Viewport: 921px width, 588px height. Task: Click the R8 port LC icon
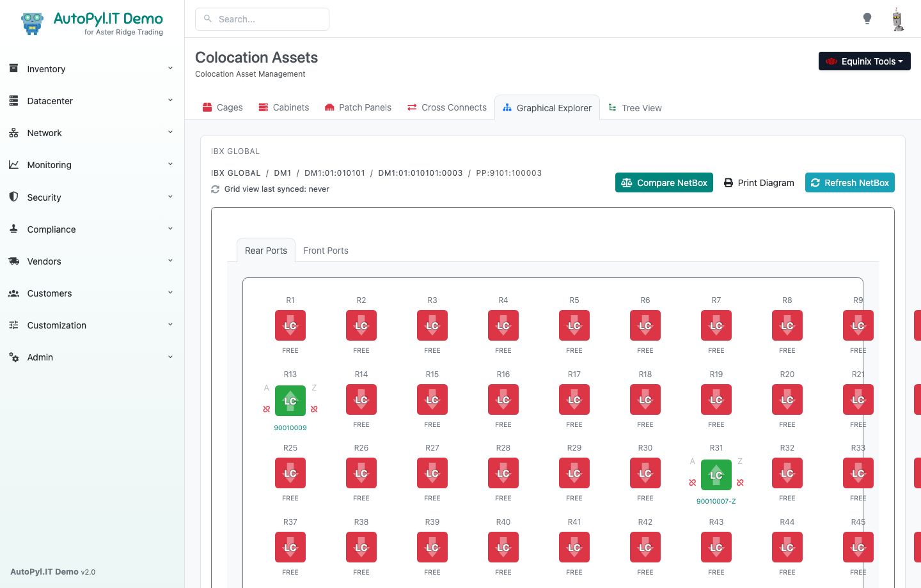787,325
